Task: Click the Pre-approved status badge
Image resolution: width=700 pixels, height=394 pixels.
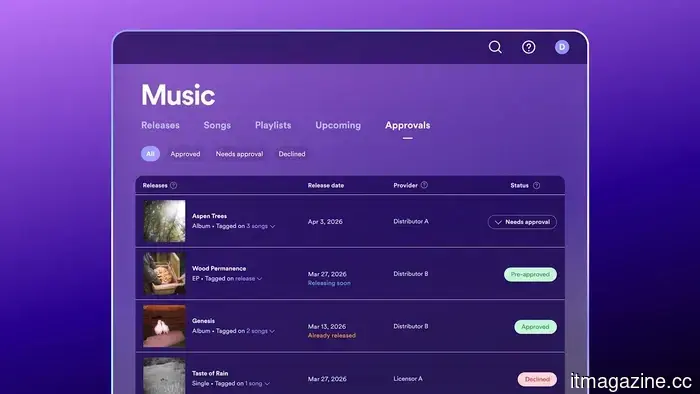Action: coord(530,274)
